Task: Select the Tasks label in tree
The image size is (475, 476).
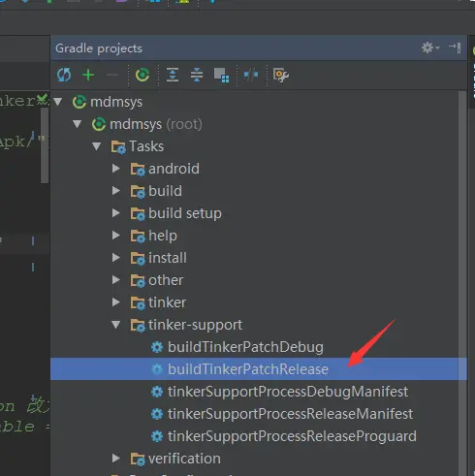Action: click(146, 146)
